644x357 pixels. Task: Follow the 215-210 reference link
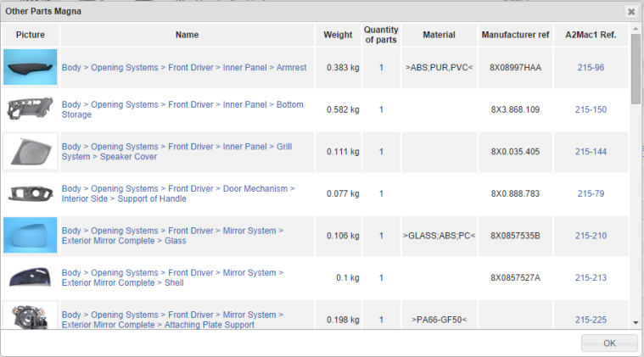(x=591, y=236)
